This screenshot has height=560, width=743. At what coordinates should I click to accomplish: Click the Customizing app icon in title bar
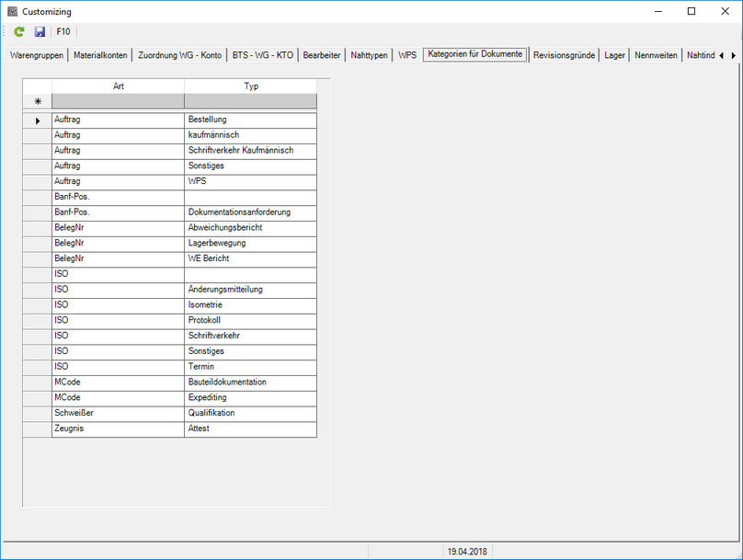point(12,11)
